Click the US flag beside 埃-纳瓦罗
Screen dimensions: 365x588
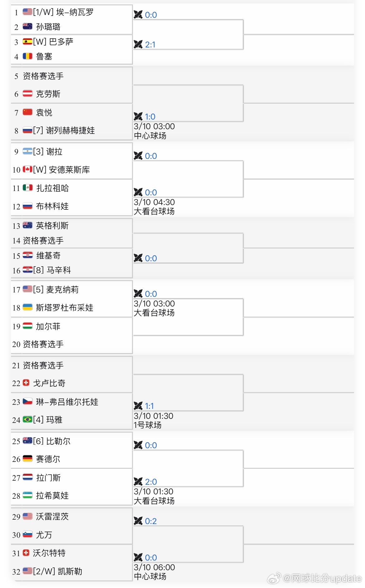(x=27, y=12)
